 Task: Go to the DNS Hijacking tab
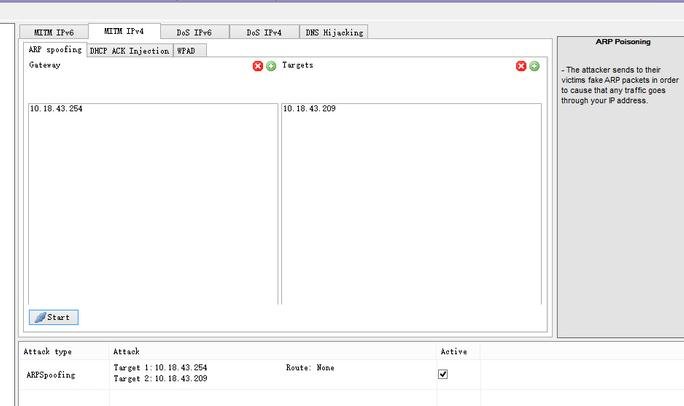(334, 32)
